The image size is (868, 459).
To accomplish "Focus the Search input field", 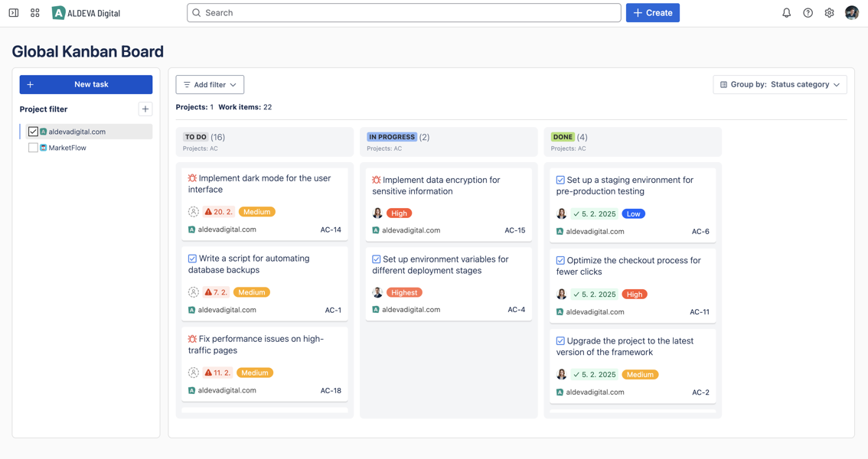I will point(404,13).
